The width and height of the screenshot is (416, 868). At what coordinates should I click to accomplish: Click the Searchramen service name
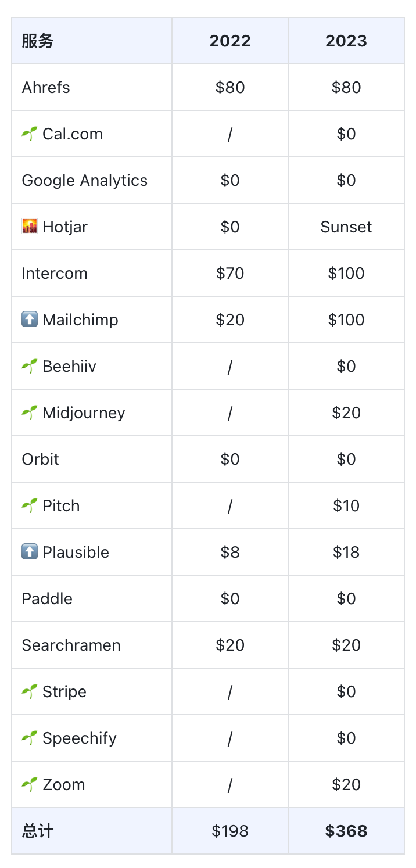point(71,645)
